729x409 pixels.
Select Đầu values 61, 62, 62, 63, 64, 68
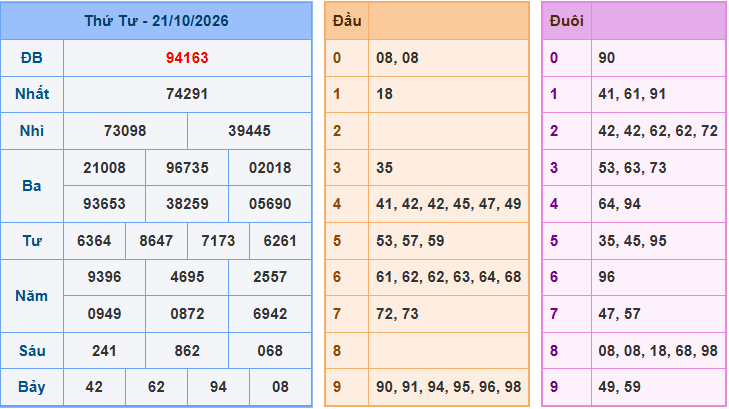pos(448,277)
